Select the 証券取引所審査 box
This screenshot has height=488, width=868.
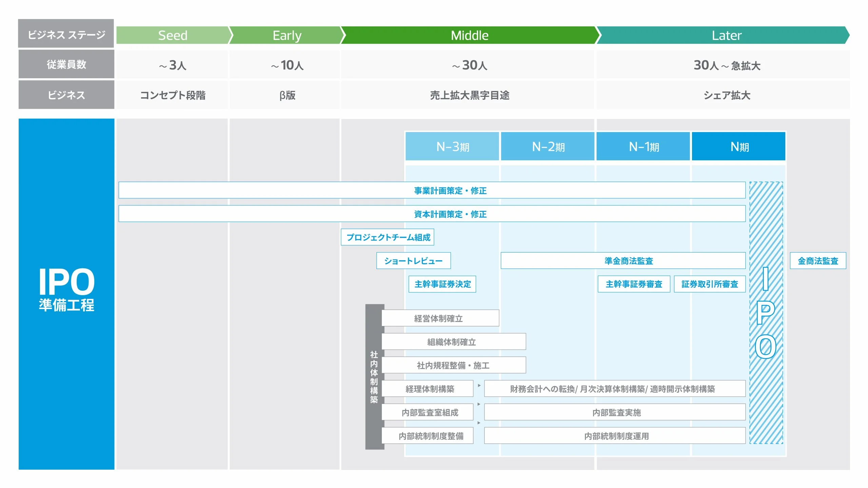(x=710, y=284)
